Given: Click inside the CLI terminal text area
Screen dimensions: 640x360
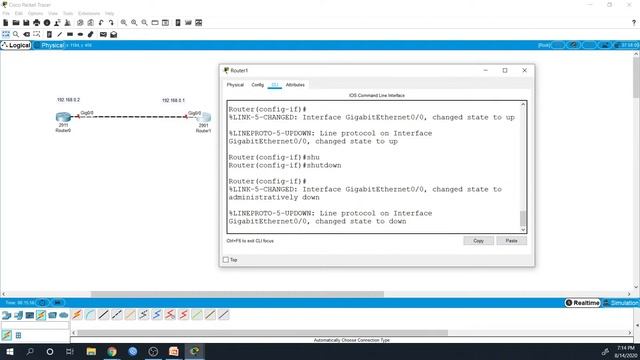Looking at the screenshot, I should (374, 167).
